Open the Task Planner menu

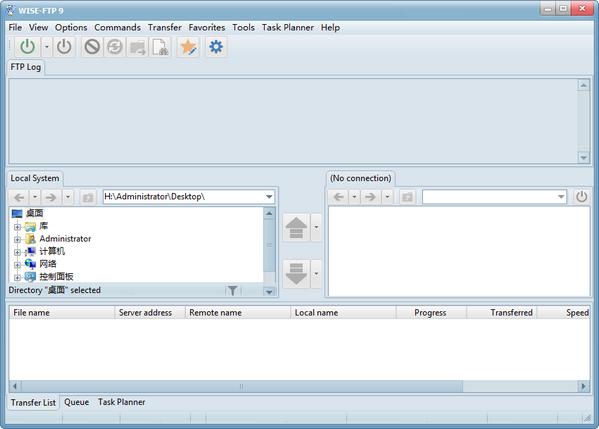288,28
